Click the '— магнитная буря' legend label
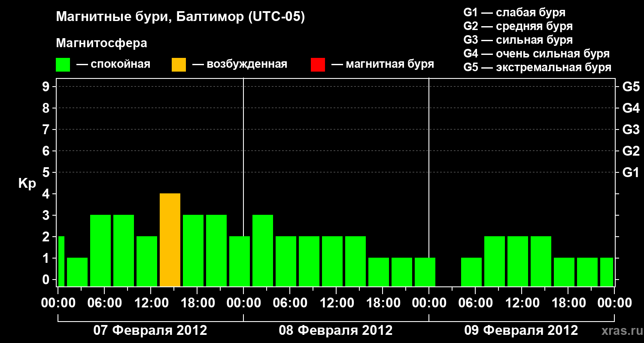644x343 pixels. (383, 64)
